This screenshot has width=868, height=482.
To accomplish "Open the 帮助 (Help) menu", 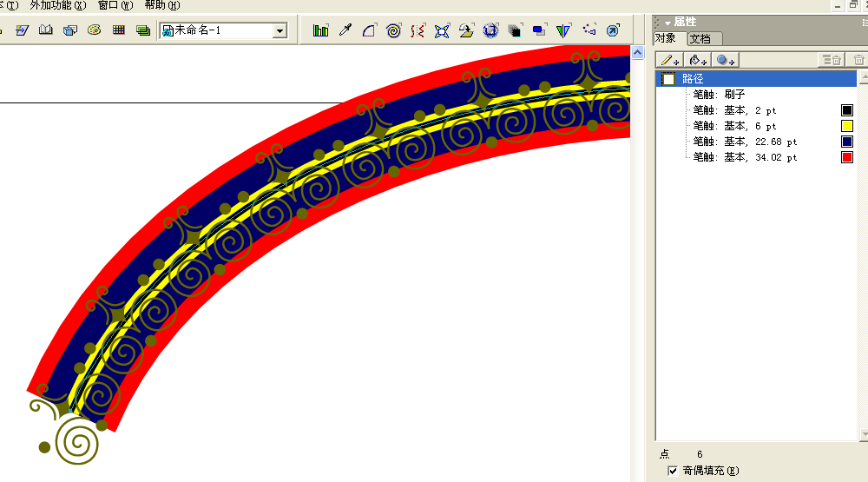I will coord(161,5).
